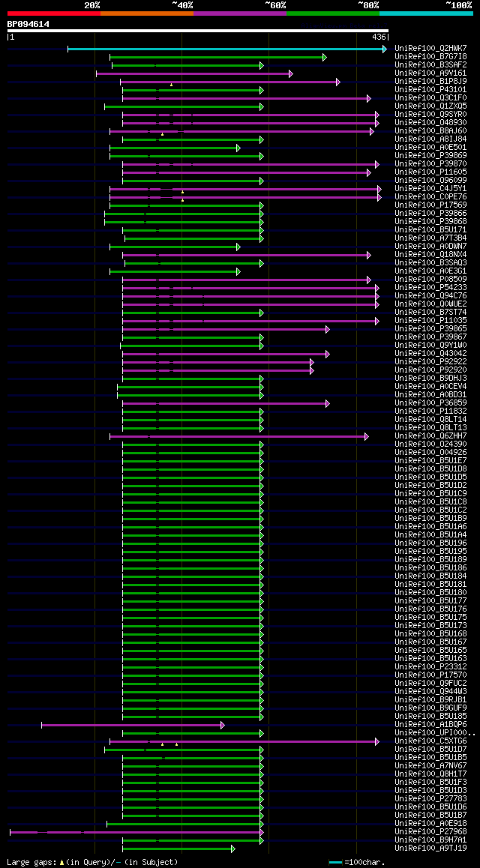Image resolution: width=480 pixels, height=868 pixels.
Task: Select the UniRef100_Q1ZXQ5 label
Action: (430, 106)
